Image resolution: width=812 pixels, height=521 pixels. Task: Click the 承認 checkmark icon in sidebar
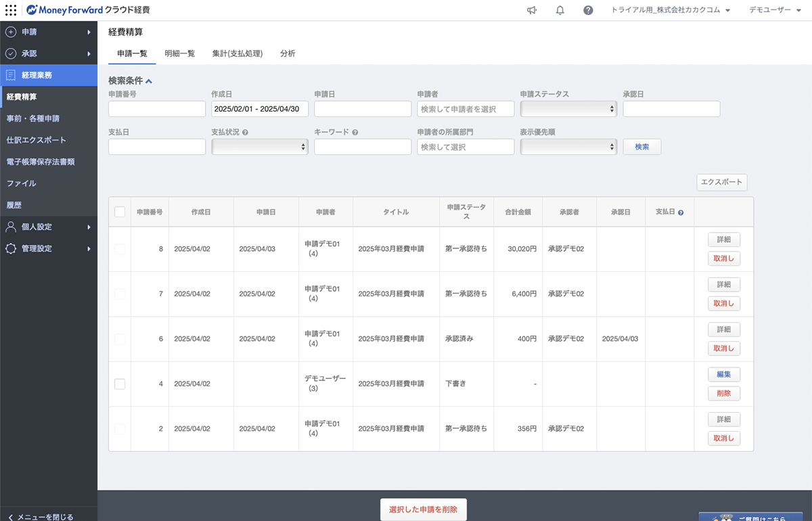pos(11,53)
